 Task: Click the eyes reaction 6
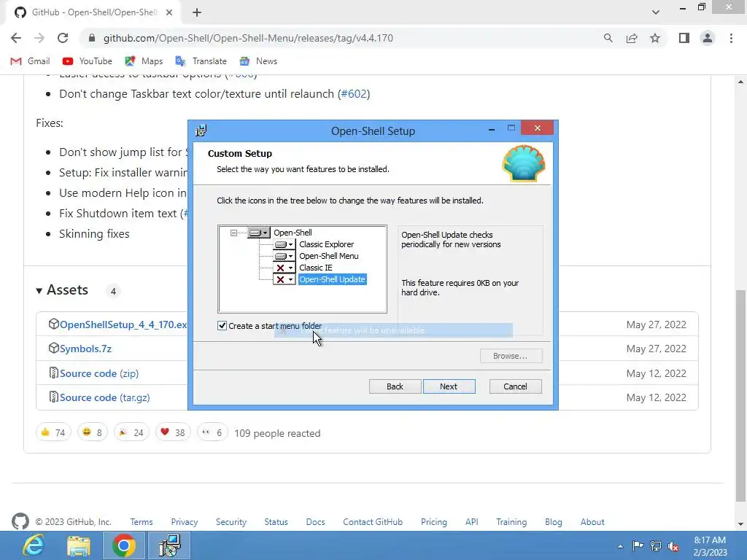(212, 432)
